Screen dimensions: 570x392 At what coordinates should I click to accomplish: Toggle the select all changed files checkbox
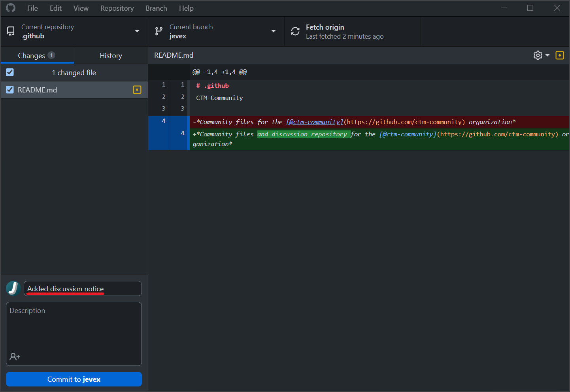coord(10,72)
